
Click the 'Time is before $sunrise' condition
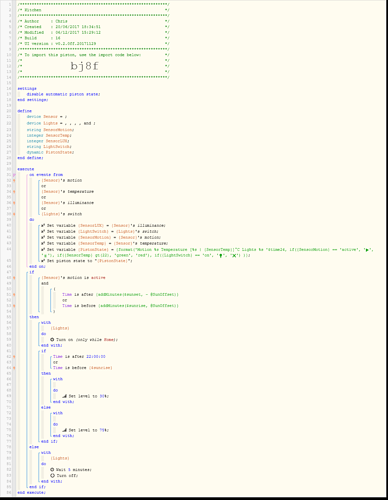[83, 368]
